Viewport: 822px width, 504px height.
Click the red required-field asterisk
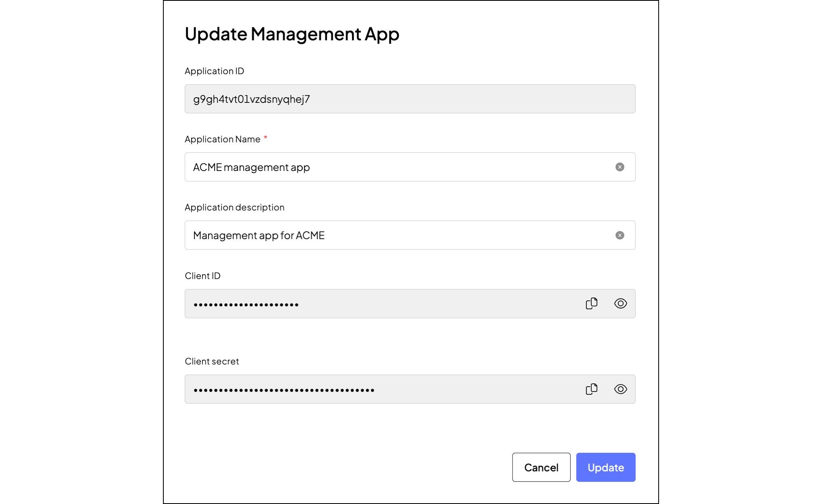pyautogui.click(x=265, y=138)
